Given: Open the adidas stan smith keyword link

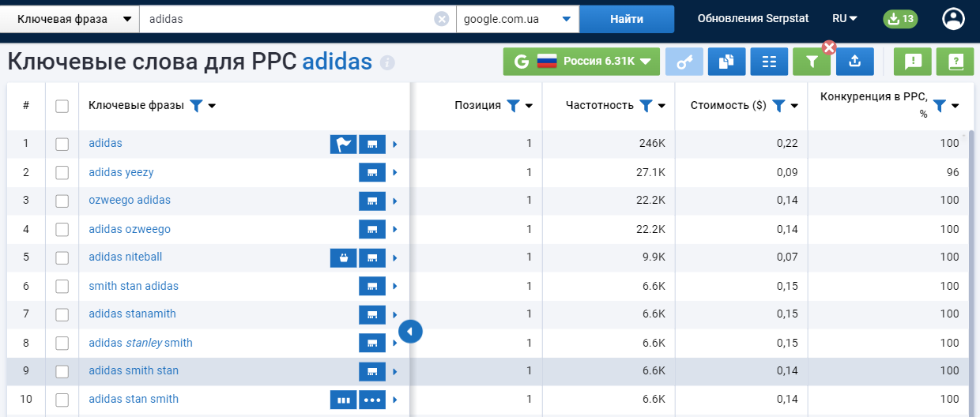Looking at the screenshot, I should click(x=134, y=400).
